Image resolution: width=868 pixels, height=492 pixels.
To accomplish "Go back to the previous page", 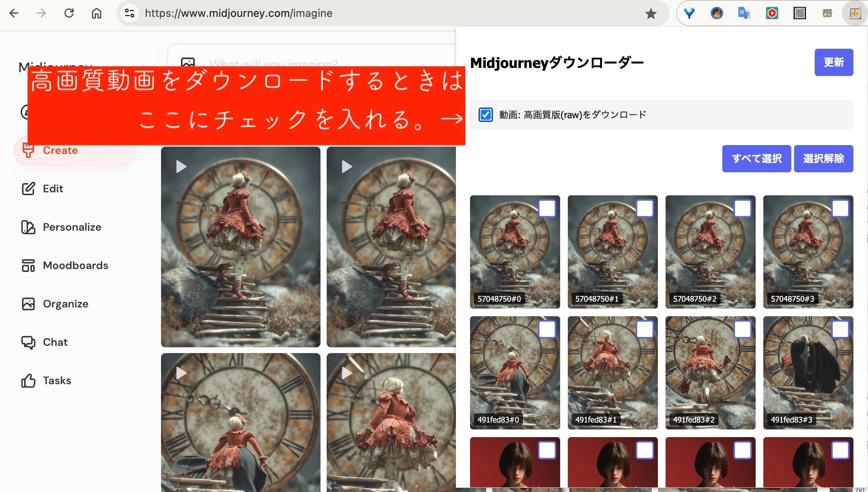I will (x=14, y=13).
